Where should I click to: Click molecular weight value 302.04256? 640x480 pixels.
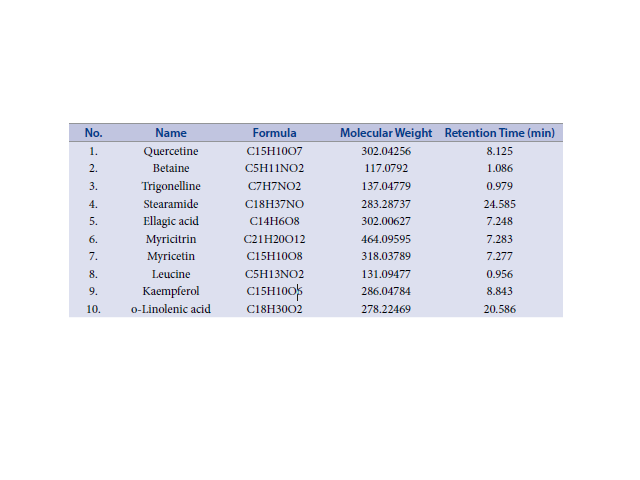(386, 151)
